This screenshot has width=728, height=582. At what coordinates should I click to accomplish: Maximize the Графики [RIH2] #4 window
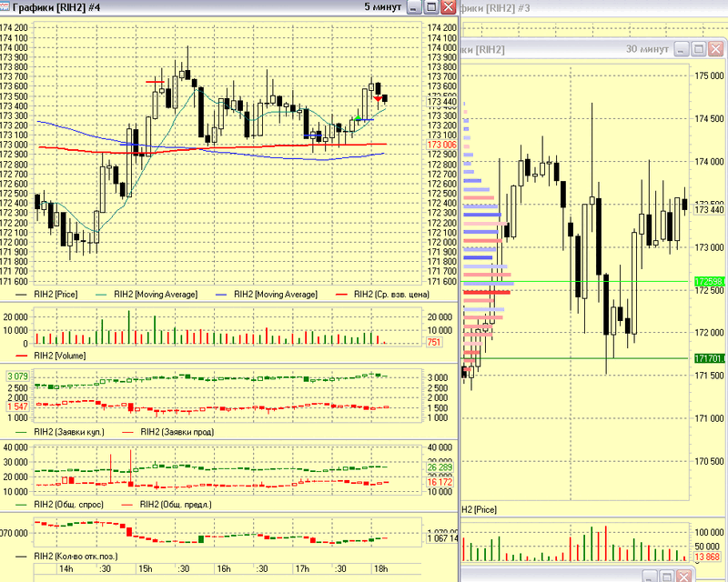(x=431, y=7)
